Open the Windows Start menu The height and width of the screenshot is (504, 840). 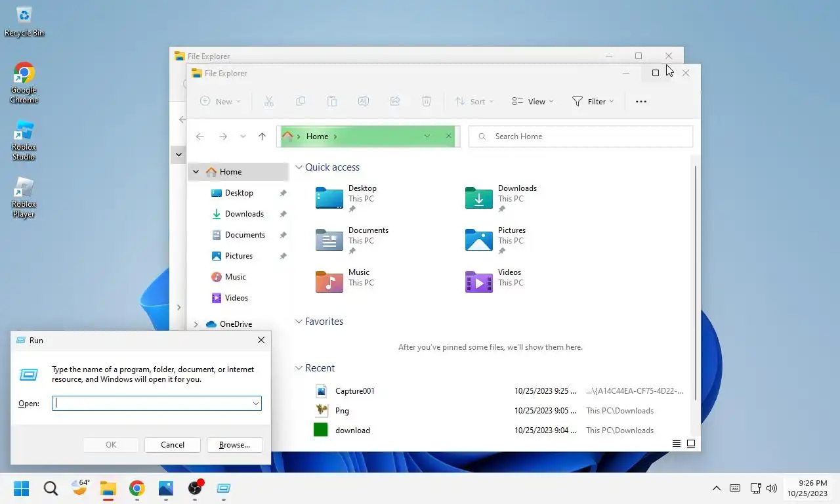pos(22,488)
